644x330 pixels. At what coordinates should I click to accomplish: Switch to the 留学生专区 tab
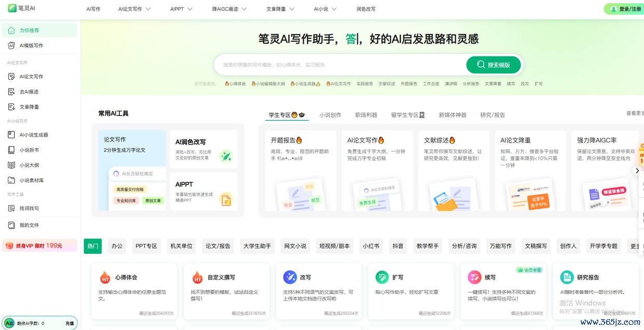[408, 115]
